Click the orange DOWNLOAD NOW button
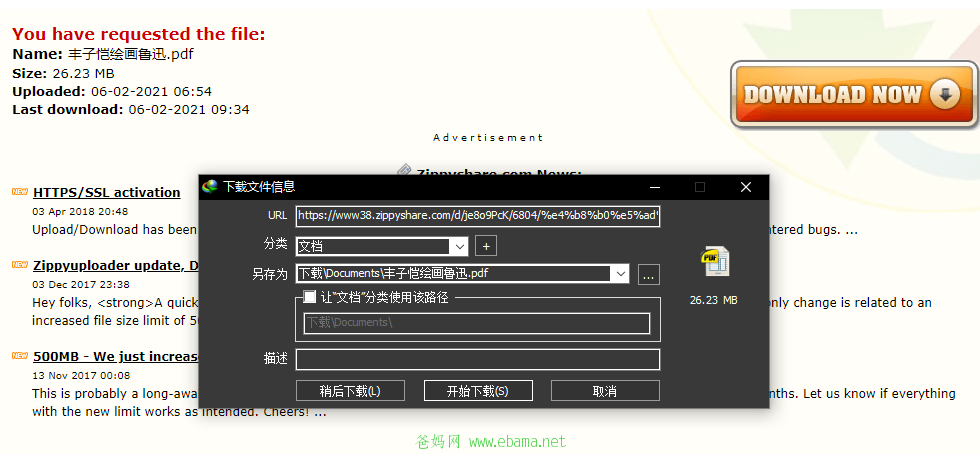This screenshot has height=454, width=980. [x=854, y=94]
